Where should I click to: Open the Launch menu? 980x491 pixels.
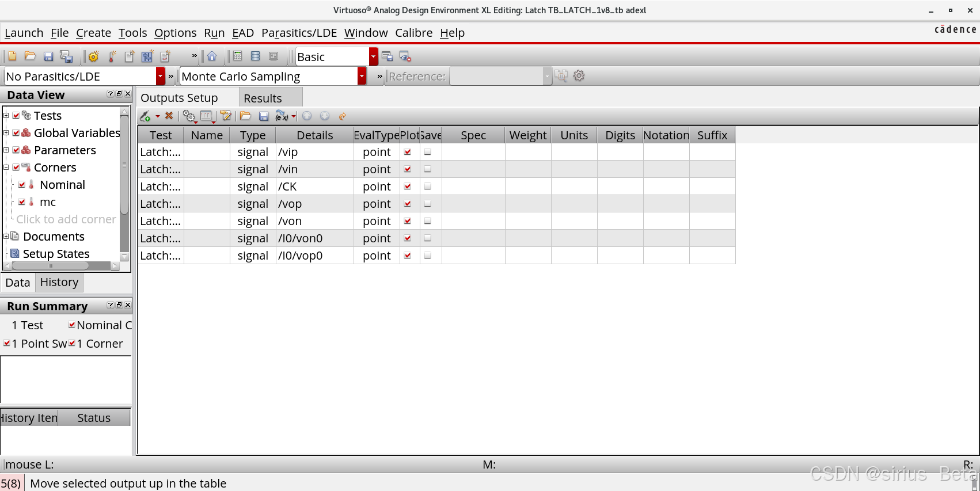point(24,33)
